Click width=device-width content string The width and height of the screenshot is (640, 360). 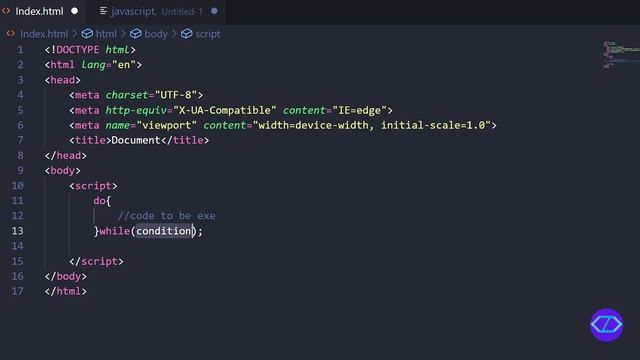click(371, 125)
